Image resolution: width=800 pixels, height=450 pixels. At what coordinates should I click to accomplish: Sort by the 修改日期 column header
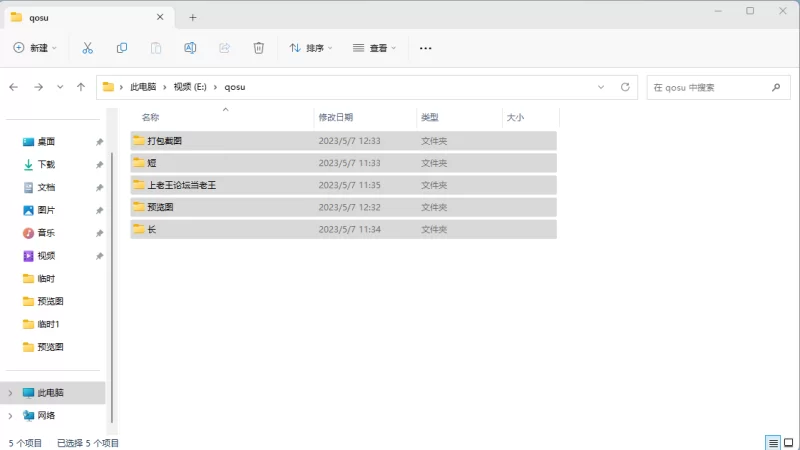(x=335, y=117)
